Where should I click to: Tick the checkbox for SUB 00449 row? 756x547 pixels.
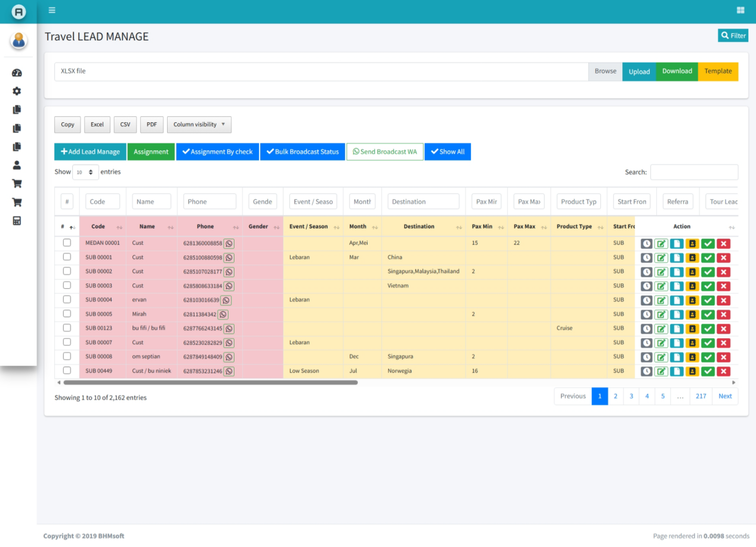[x=67, y=370]
